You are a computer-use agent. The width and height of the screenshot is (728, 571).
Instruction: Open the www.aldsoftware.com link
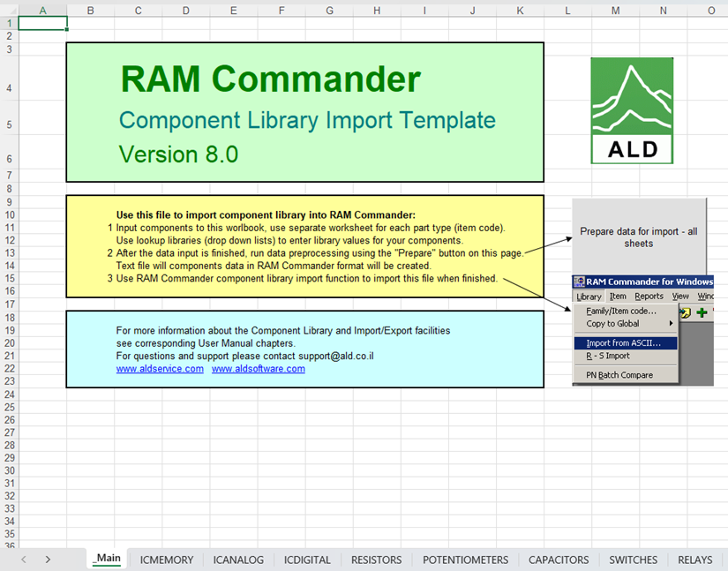258,369
